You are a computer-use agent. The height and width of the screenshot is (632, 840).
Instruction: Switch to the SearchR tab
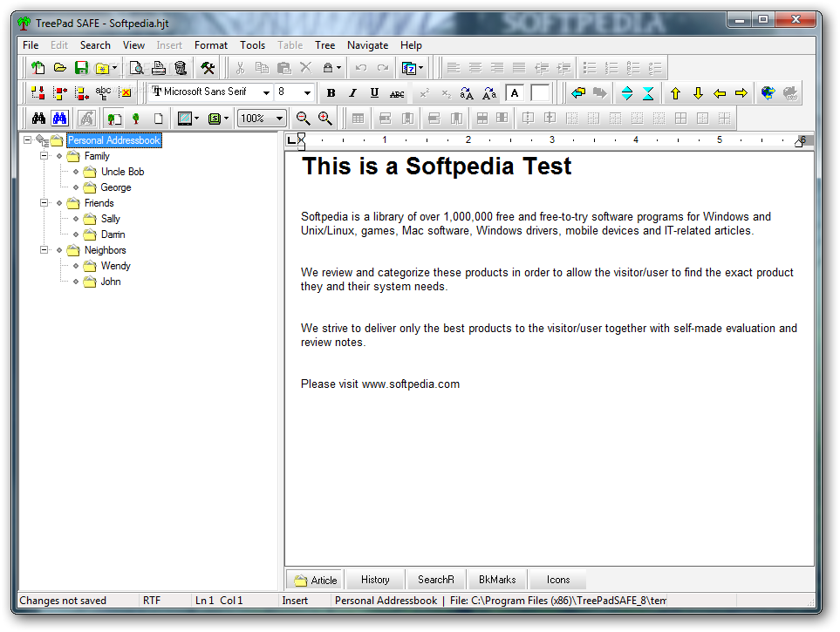pyautogui.click(x=435, y=580)
